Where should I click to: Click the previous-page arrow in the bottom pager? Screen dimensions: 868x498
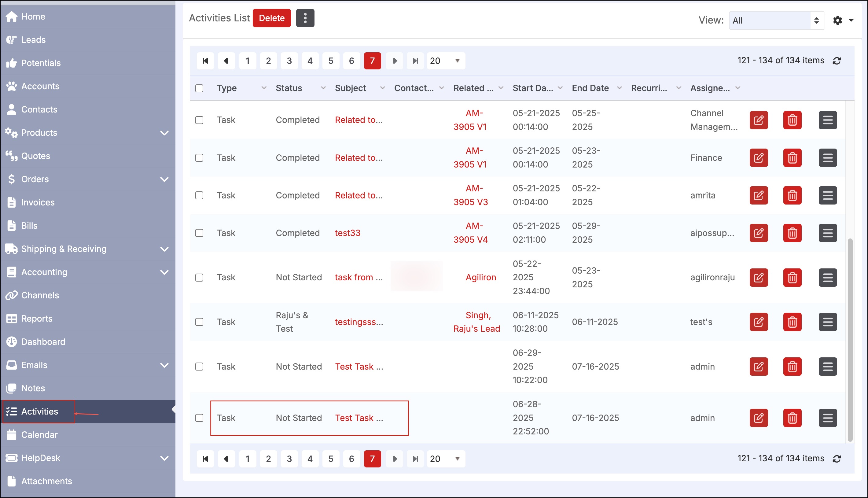[226, 459]
